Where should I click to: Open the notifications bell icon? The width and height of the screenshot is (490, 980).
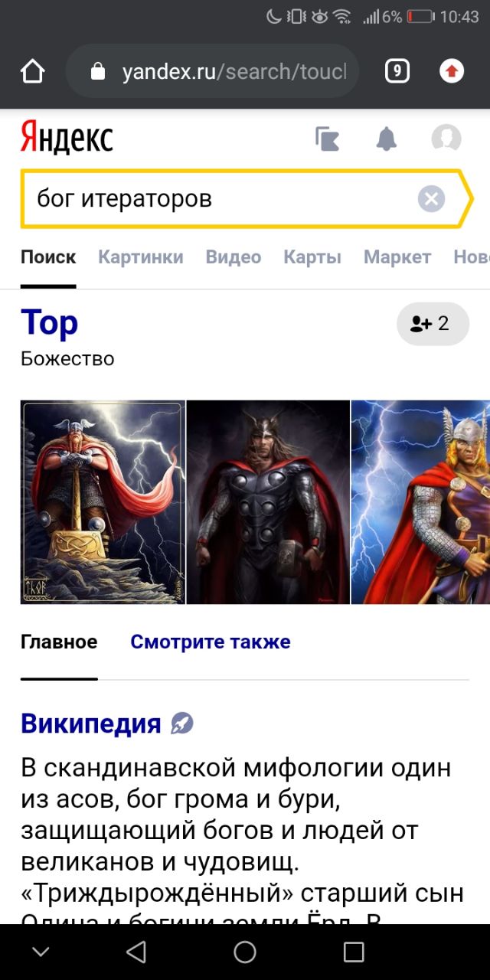tap(387, 139)
